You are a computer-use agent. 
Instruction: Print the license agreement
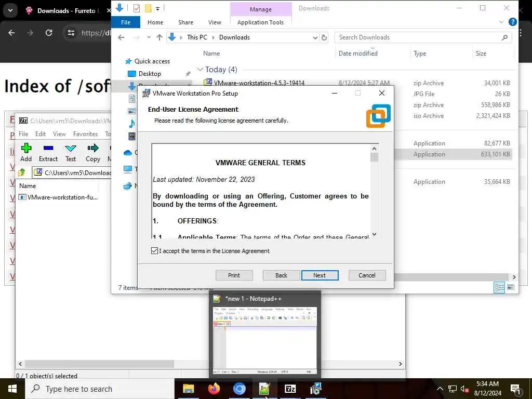pos(234,275)
